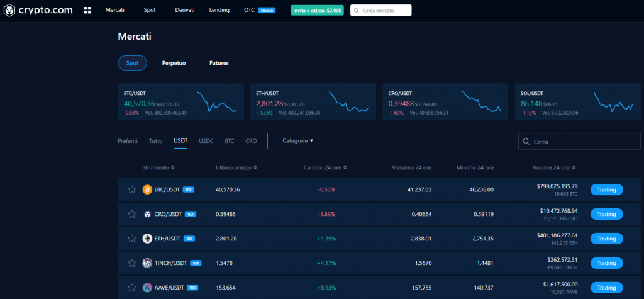Select the BTC filter tab

tap(230, 140)
